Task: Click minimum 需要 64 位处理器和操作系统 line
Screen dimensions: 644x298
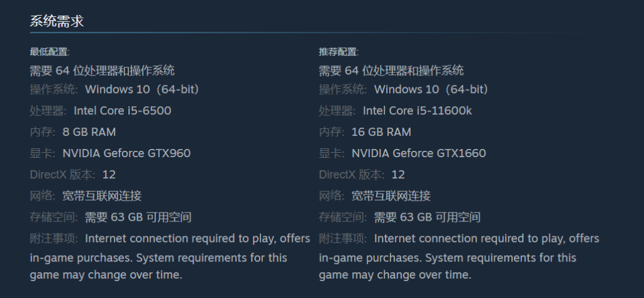Action: (x=103, y=70)
